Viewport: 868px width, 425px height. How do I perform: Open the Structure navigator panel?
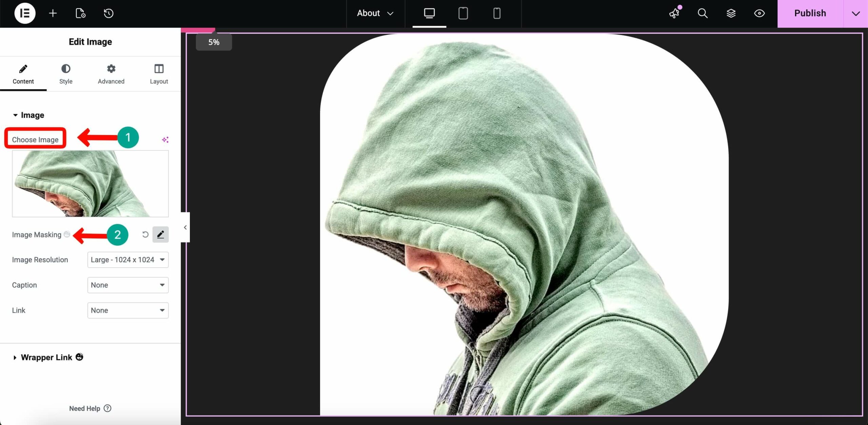(731, 14)
